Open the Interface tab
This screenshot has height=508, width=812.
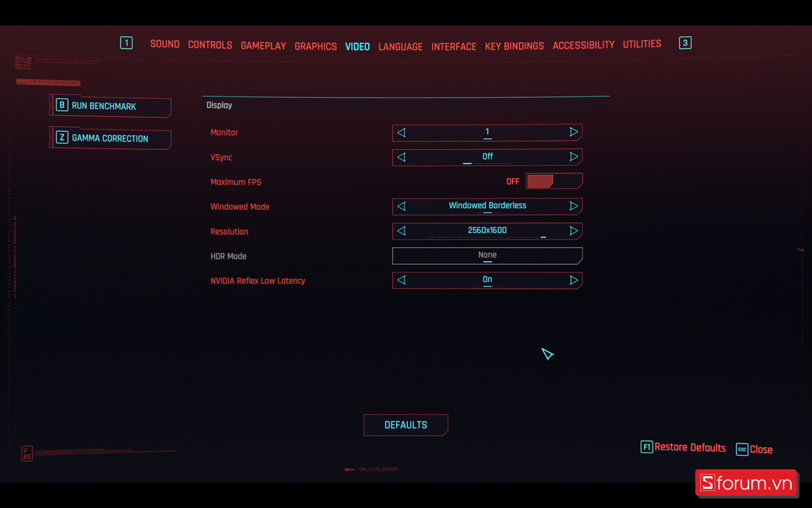(454, 47)
